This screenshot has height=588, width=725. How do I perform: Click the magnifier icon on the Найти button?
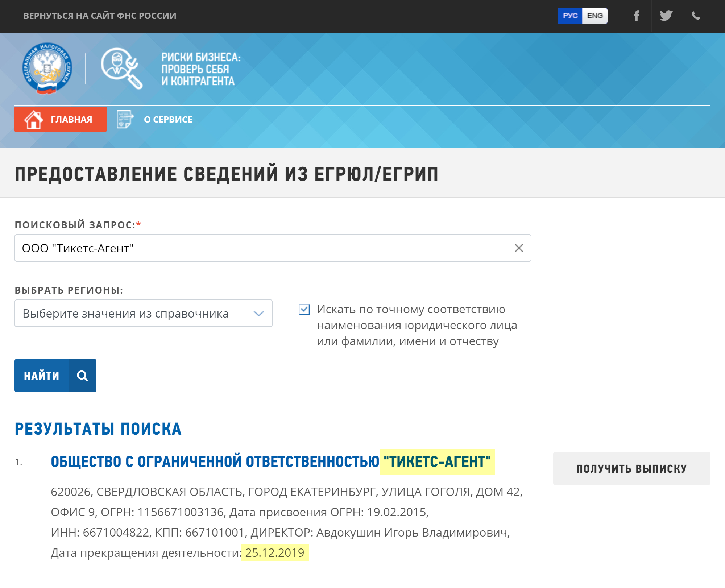click(83, 376)
